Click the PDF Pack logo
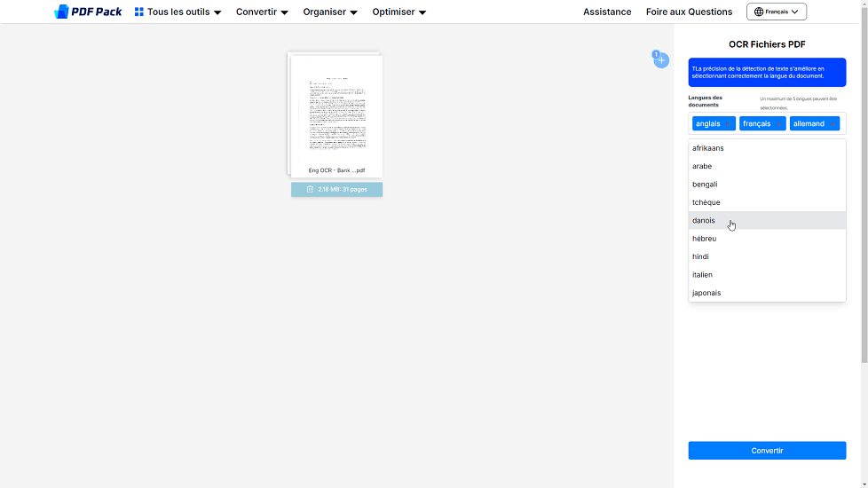Viewport: 868px width, 488px height. click(88, 12)
